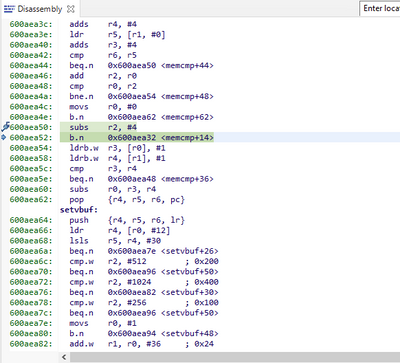Select the highlighted subs r2, #4 line

(x=98, y=127)
